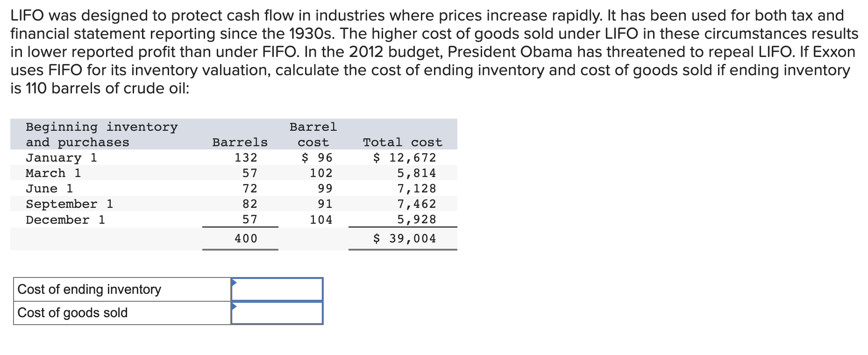Click the Total cost column header
Viewport: 868px width, 355px height.
(x=403, y=142)
